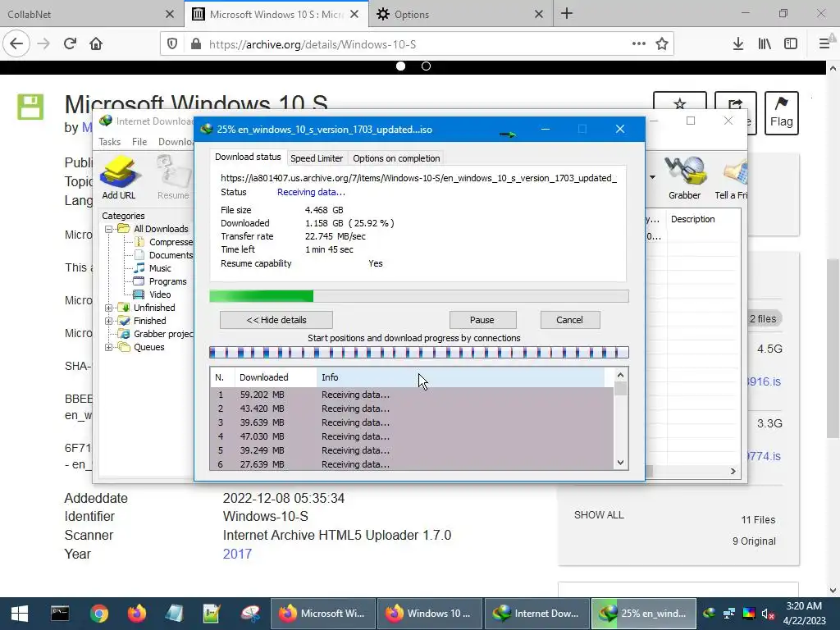Switch to Options on completion tab
840x630 pixels.
[x=396, y=158]
